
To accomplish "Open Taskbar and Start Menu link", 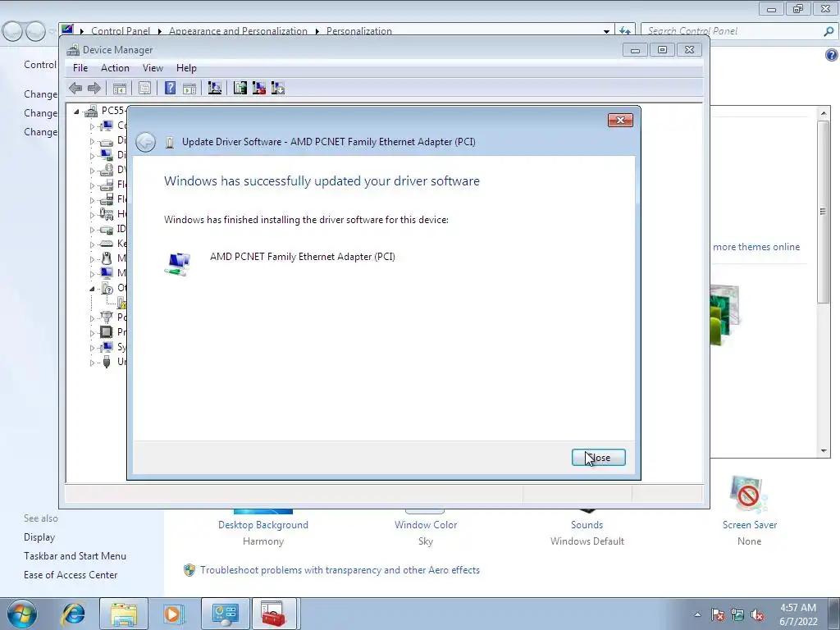I will 75,556.
